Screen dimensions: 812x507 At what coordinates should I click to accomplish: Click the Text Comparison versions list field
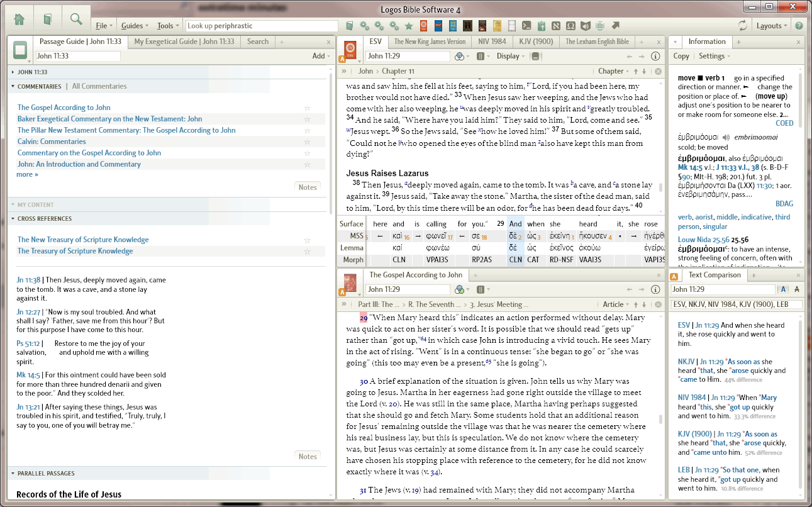737,304
